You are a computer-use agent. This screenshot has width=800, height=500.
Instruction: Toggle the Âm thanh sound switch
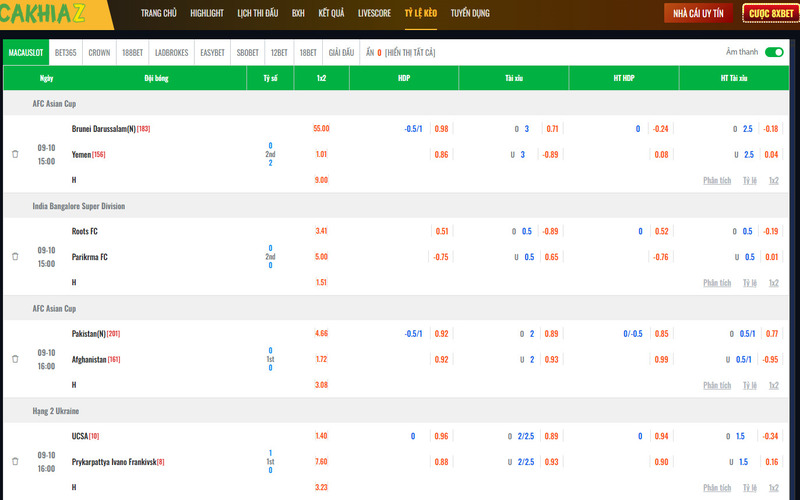tap(773, 52)
